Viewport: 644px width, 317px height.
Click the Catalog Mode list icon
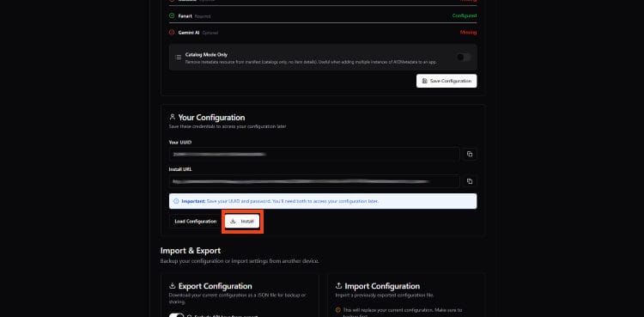tap(179, 58)
